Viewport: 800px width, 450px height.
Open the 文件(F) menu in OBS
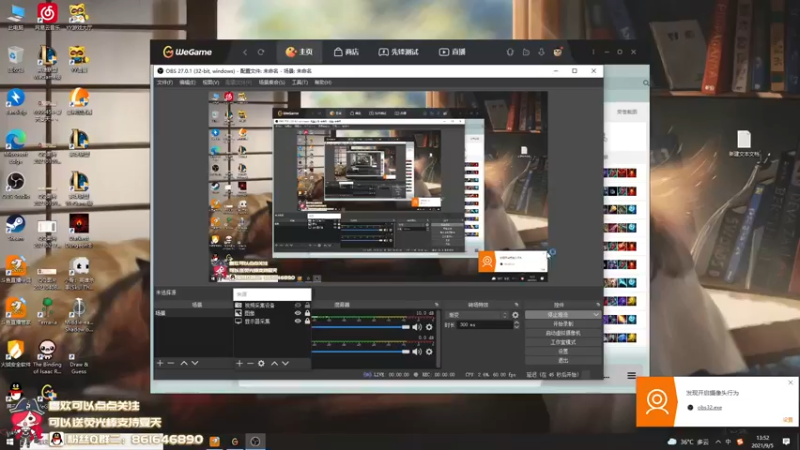[165, 82]
